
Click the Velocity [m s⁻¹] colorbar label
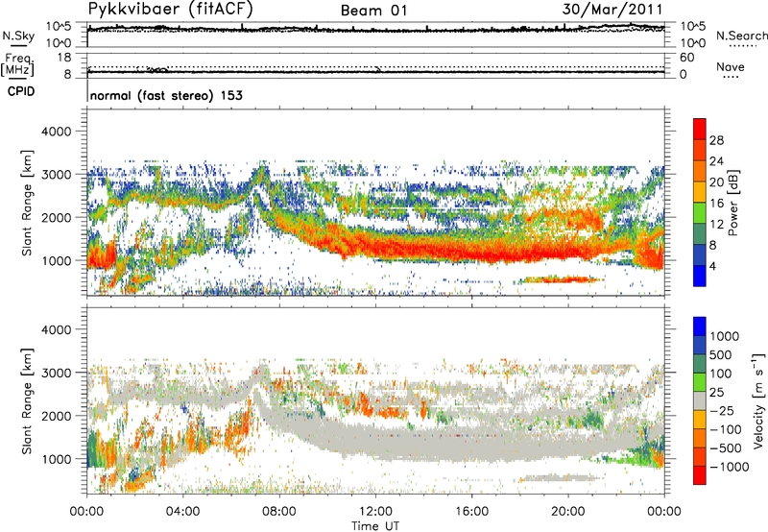758,400
